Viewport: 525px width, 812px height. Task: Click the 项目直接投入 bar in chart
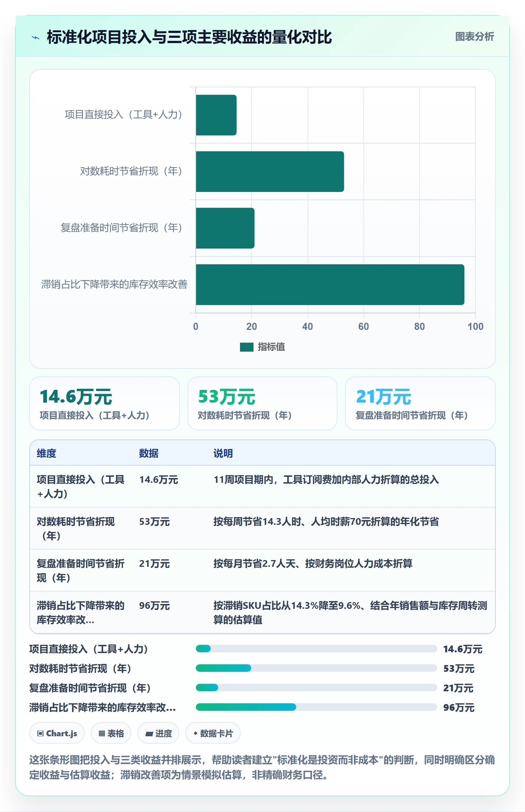tap(216, 115)
